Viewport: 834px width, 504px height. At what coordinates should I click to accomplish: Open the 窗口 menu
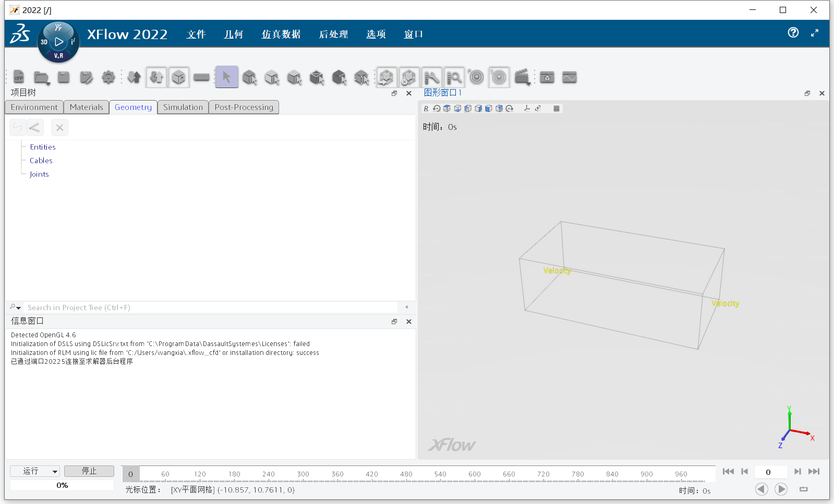pos(413,34)
